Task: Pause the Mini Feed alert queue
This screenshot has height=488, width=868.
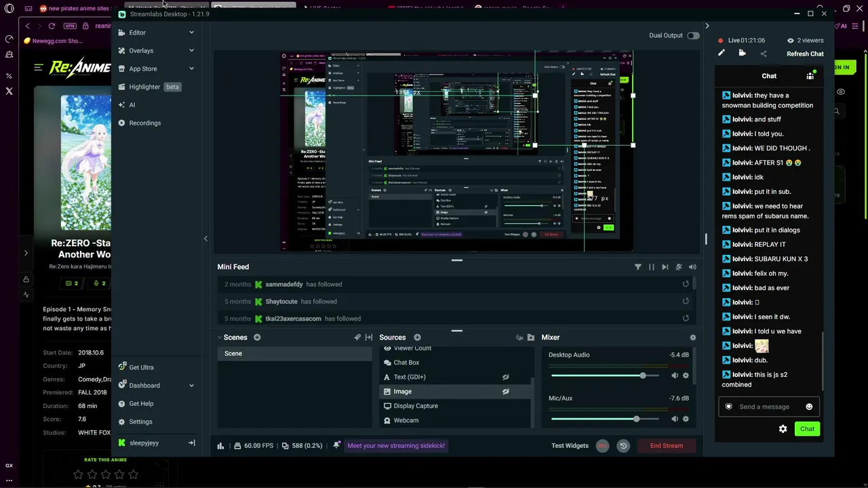Action: click(x=651, y=267)
